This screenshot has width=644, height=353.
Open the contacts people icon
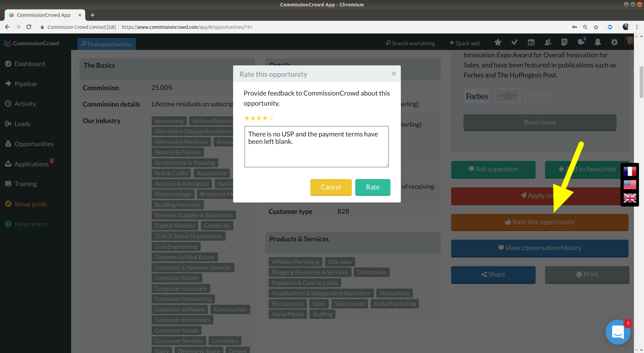(548, 43)
